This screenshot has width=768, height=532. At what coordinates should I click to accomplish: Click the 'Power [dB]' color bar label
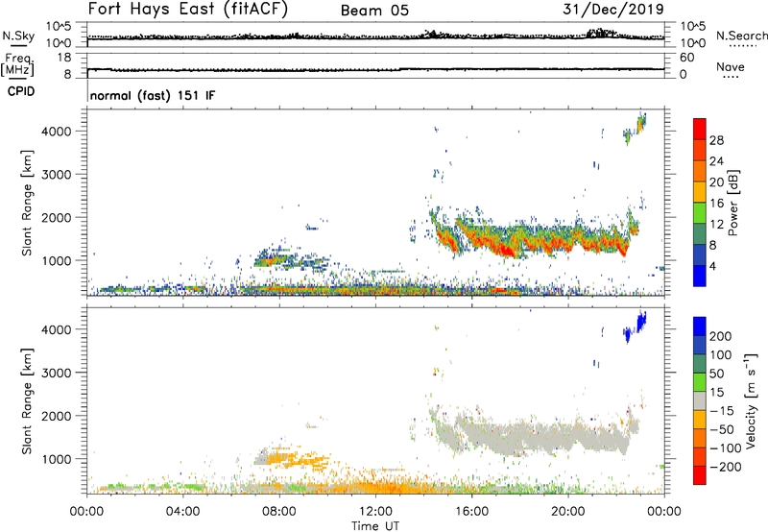(732, 203)
